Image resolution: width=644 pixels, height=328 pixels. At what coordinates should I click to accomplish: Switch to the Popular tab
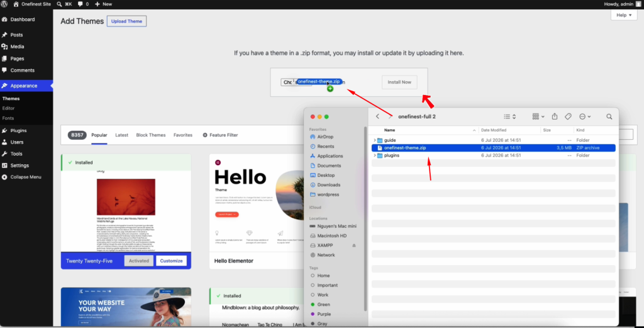click(99, 135)
